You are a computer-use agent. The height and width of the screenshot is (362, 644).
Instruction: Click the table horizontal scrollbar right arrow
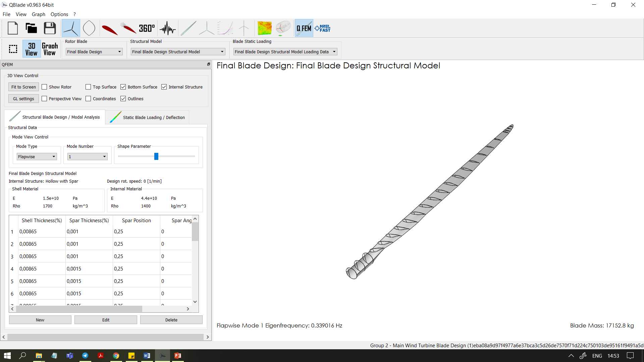tap(188, 309)
